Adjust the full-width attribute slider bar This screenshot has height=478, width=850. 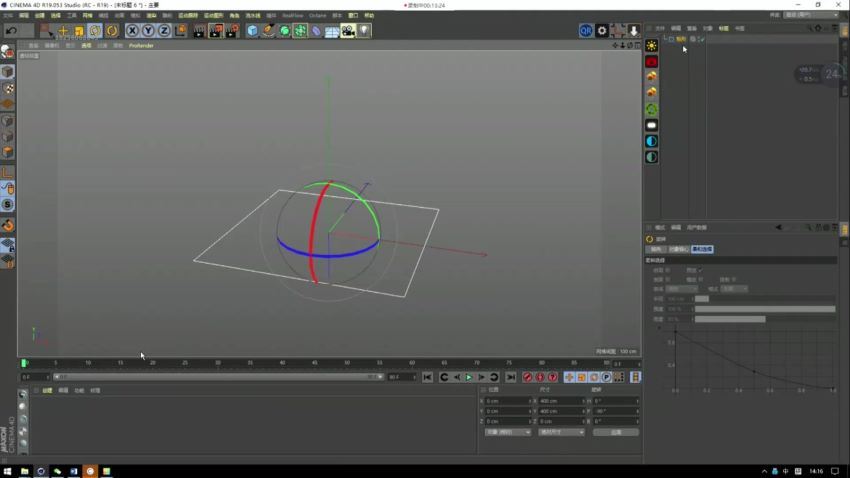[x=765, y=309]
